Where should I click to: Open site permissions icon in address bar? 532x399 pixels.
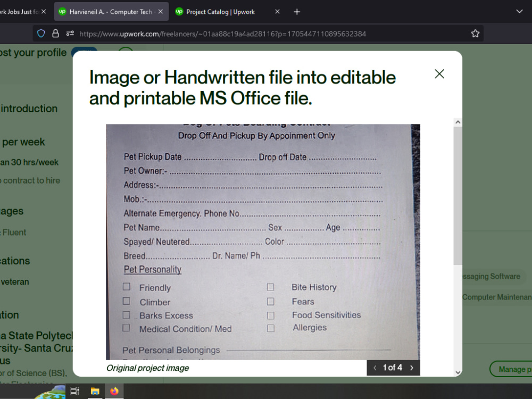click(70, 34)
